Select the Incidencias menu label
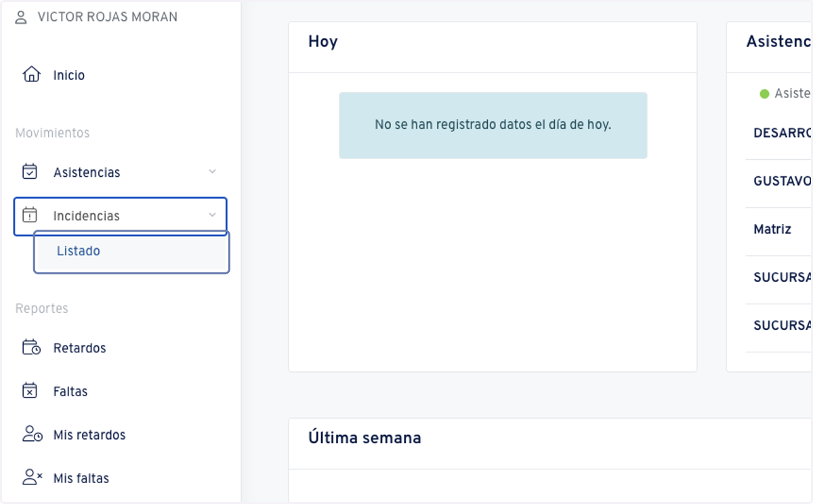 coord(87,216)
